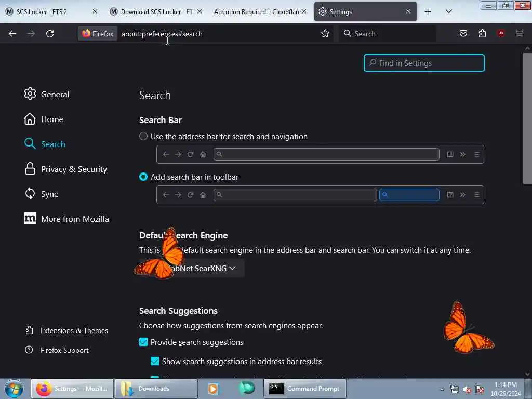Click the Choose how suggestions appear text
The width and height of the screenshot is (532, 399).
click(231, 326)
